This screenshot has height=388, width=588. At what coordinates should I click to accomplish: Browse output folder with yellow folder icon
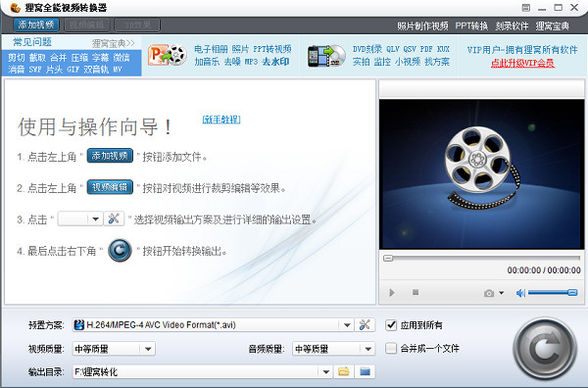pos(344,371)
